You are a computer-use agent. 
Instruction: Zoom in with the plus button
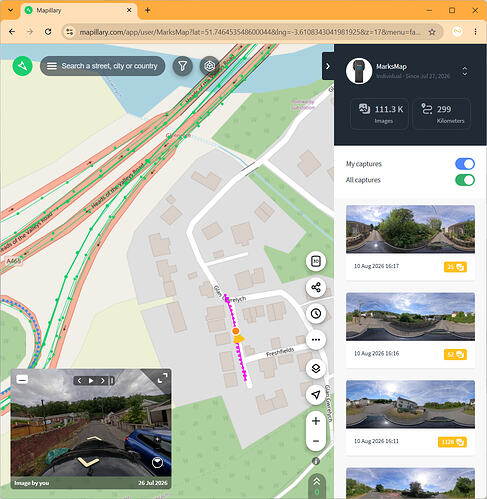pos(316,421)
